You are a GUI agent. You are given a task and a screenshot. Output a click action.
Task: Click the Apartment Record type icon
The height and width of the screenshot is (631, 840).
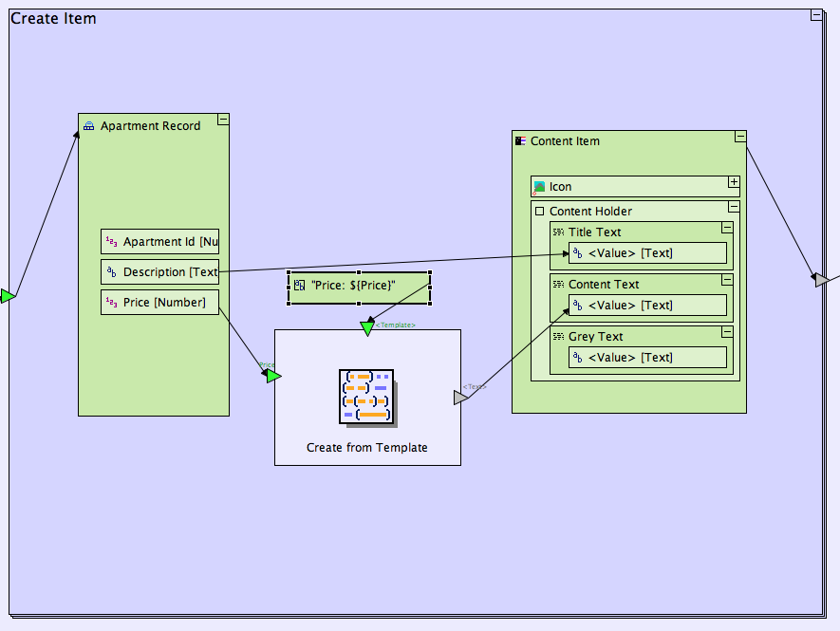(x=89, y=126)
